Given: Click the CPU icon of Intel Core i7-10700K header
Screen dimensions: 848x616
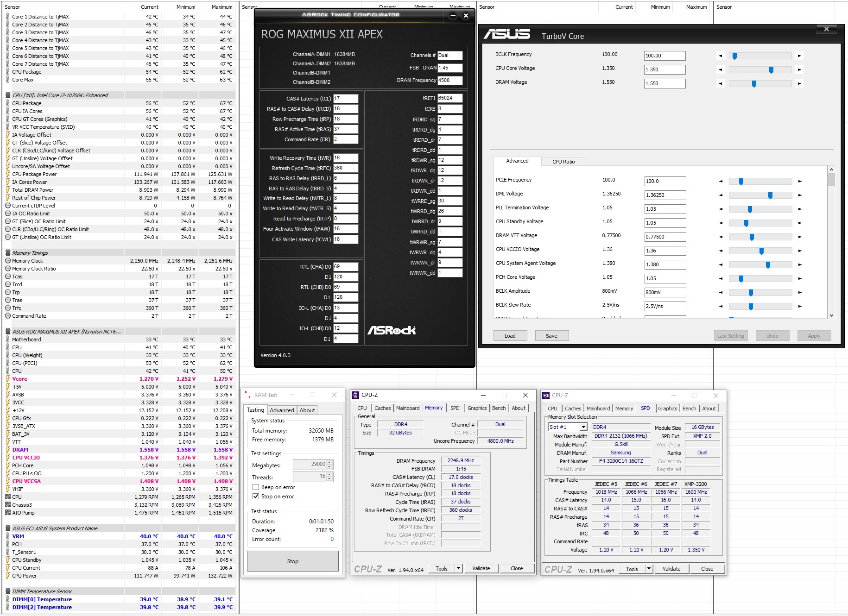Looking at the screenshot, I should (x=8, y=95).
